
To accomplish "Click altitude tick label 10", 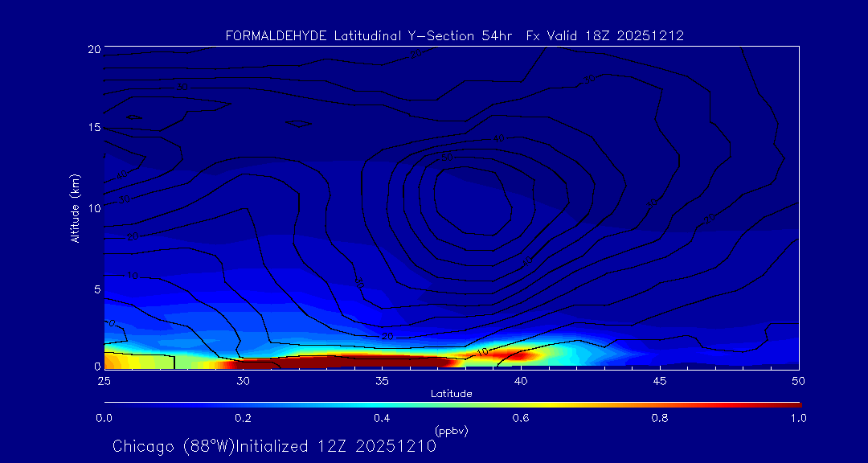I will point(93,208).
